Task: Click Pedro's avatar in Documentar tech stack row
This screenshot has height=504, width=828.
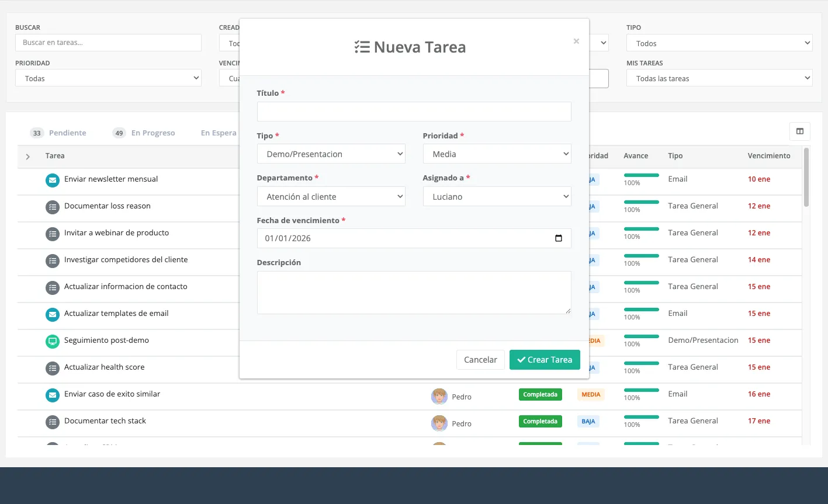Action: coord(439,423)
